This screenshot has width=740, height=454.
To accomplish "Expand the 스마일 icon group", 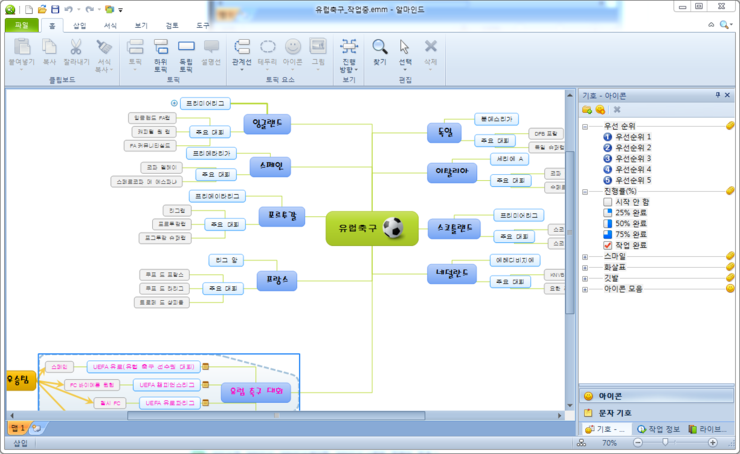I will click(585, 257).
